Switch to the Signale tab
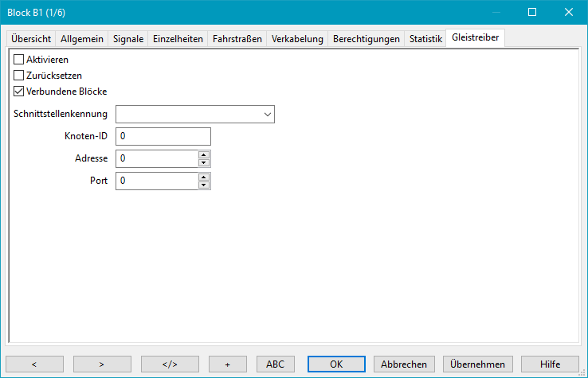Image resolution: width=588 pixels, height=378 pixels. [128, 38]
